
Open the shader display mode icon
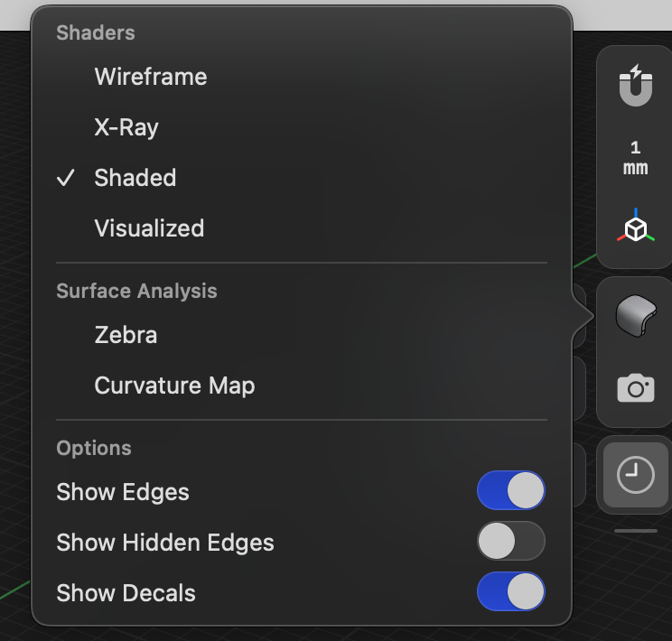[x=636, y=316]
